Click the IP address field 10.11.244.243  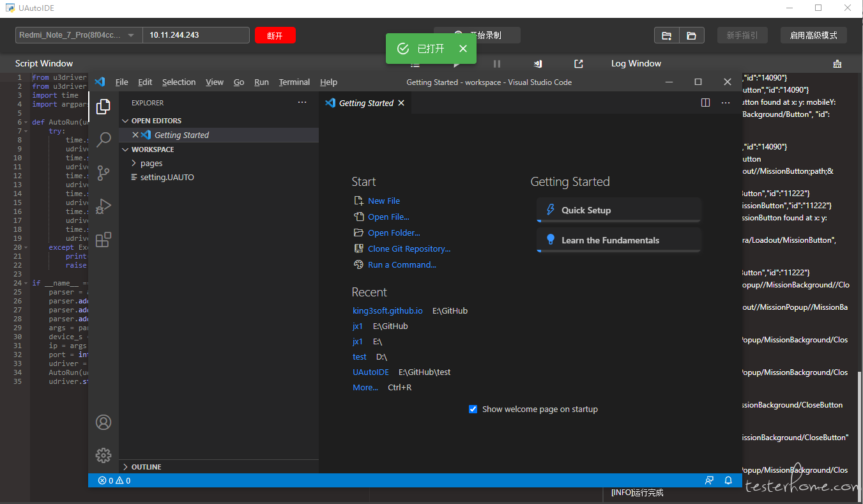click(195, 35)
